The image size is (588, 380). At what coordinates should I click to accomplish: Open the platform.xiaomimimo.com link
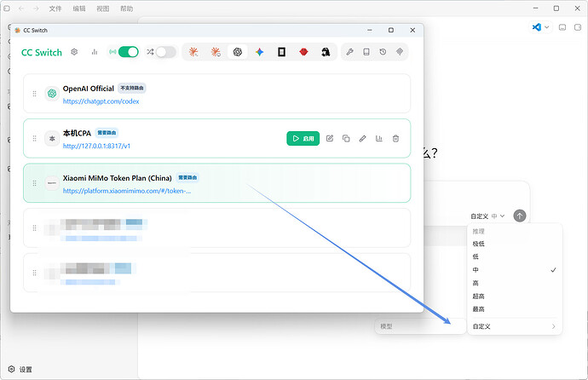(127, 191)
